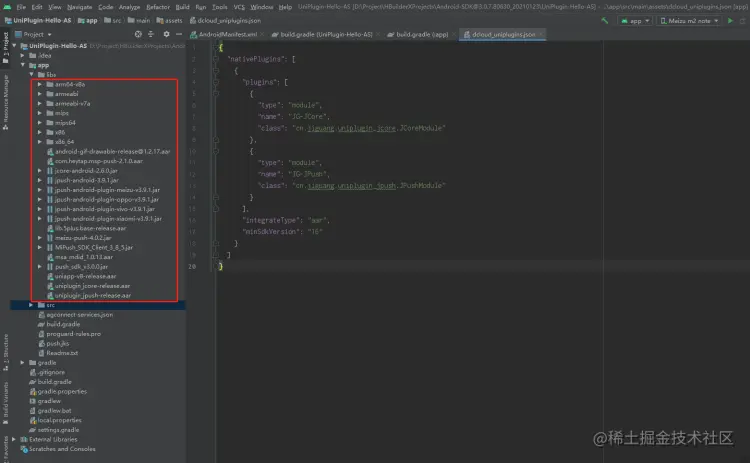Image resolution: width=750 pixels, height=463 pixels.
Task: Switch to the build.gradle (app) tab
Action: coord(421,34)
